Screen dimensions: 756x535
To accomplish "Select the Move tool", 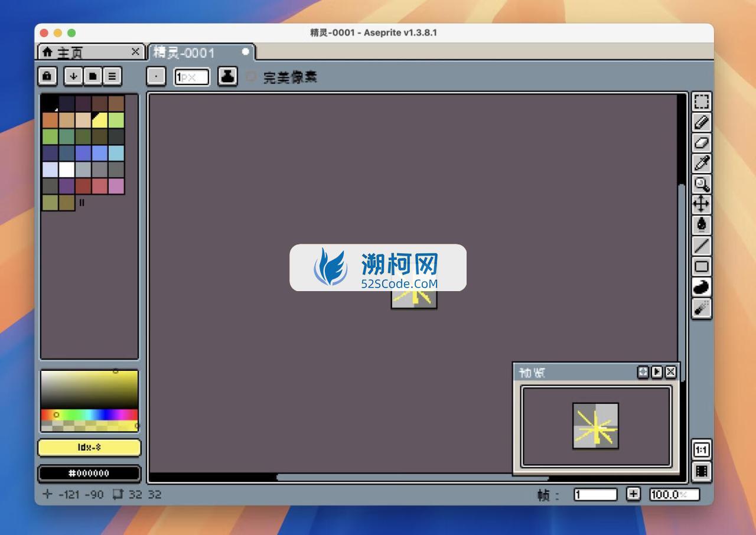I will click(x=701, y=205).
